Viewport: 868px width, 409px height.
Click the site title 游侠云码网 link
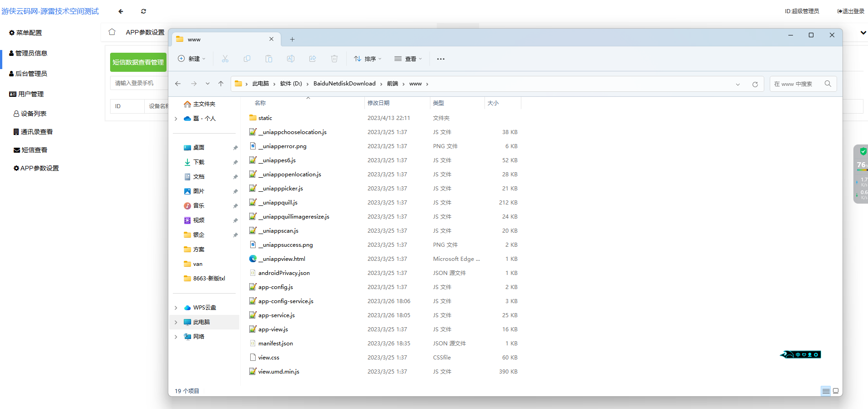click(50, 11)
